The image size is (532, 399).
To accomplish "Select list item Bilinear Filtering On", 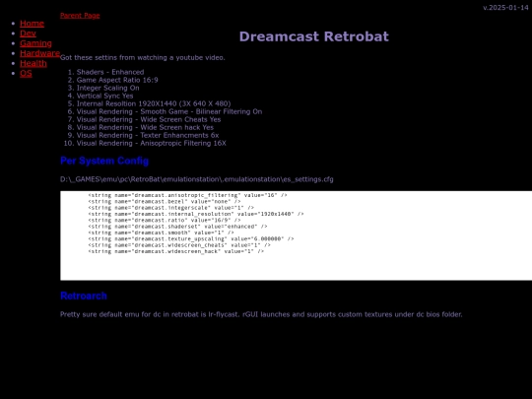I will (x=169, y=111).
